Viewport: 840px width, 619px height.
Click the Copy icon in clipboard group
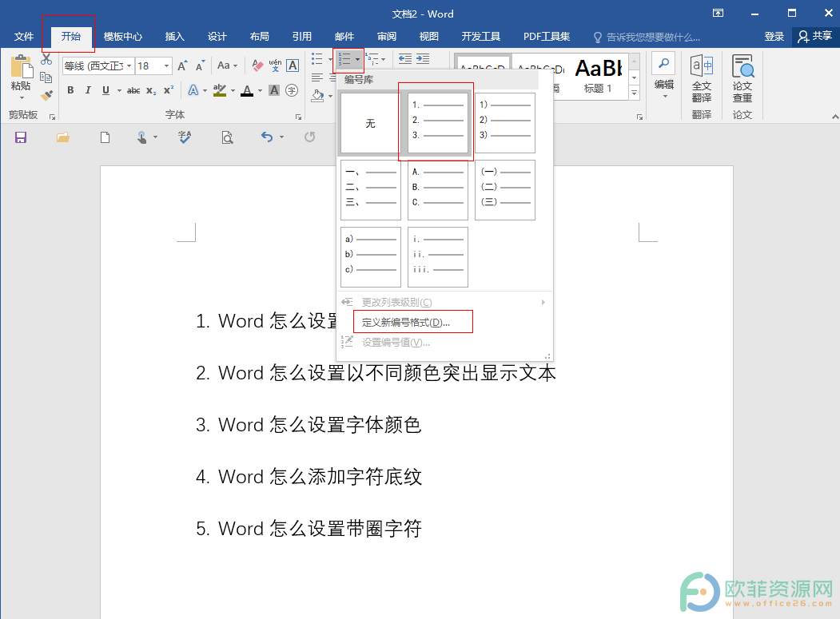(x=46, y=77)
